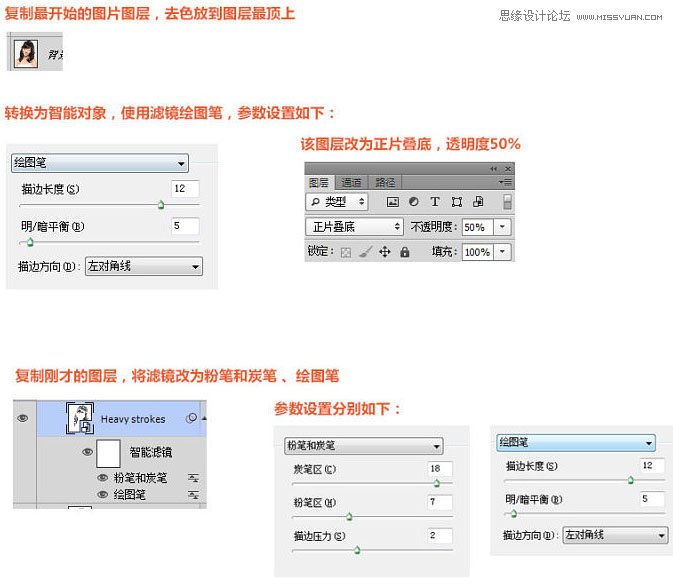Open the 粉笔和炭笔 filter dropdown
This screenshot has width=673, height=585.
click(364, 446)
